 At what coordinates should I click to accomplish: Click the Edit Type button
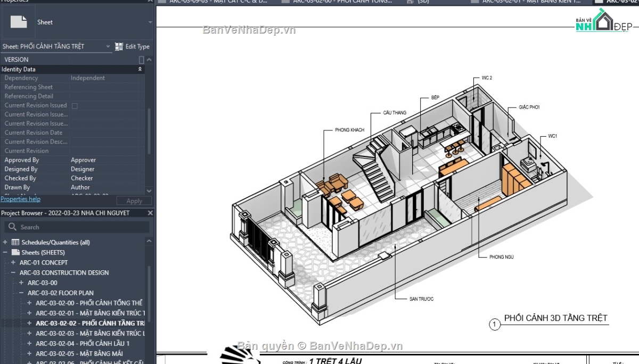tap(133, 46)
